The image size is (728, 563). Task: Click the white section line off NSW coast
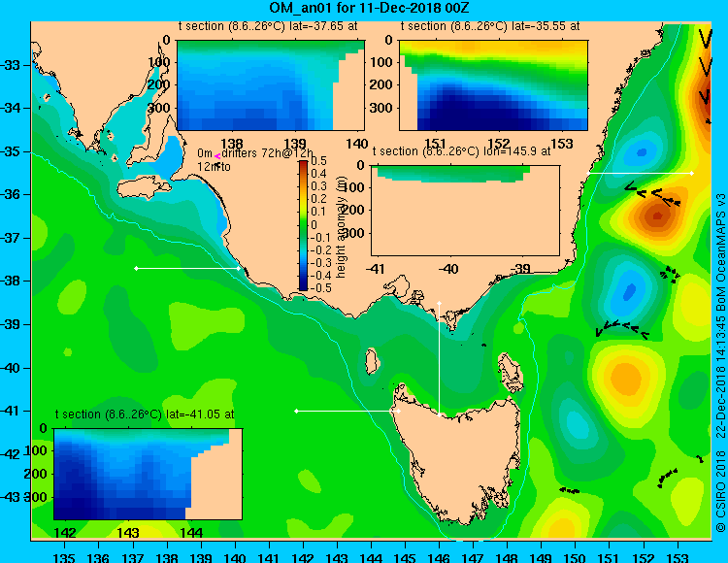pyautogui.click(x=640, y=173)
